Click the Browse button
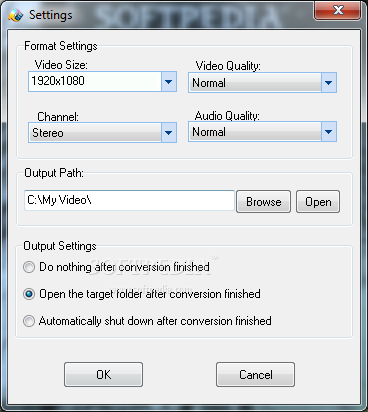368x412 pixels. pyautogui.click(x=263, y=202)
